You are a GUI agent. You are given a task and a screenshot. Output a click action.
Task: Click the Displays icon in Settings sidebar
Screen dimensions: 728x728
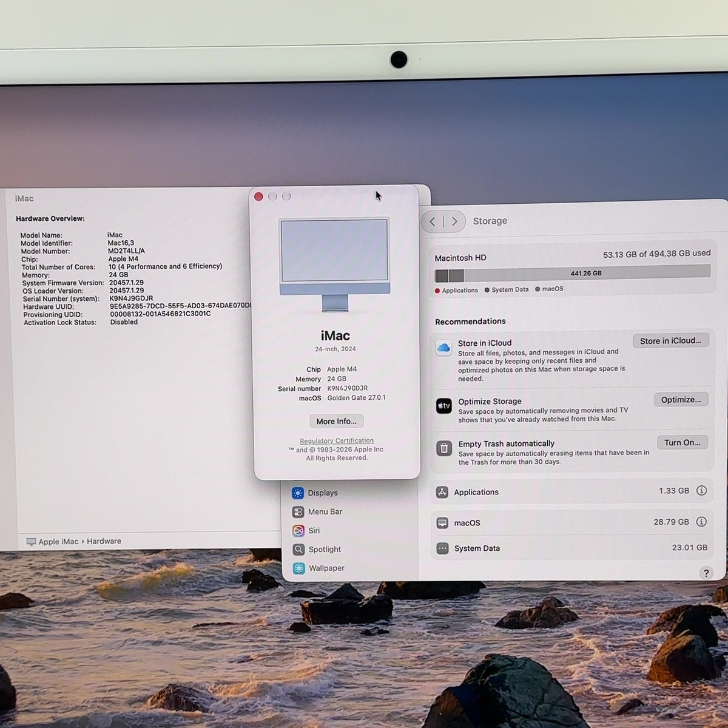[298, 493]
